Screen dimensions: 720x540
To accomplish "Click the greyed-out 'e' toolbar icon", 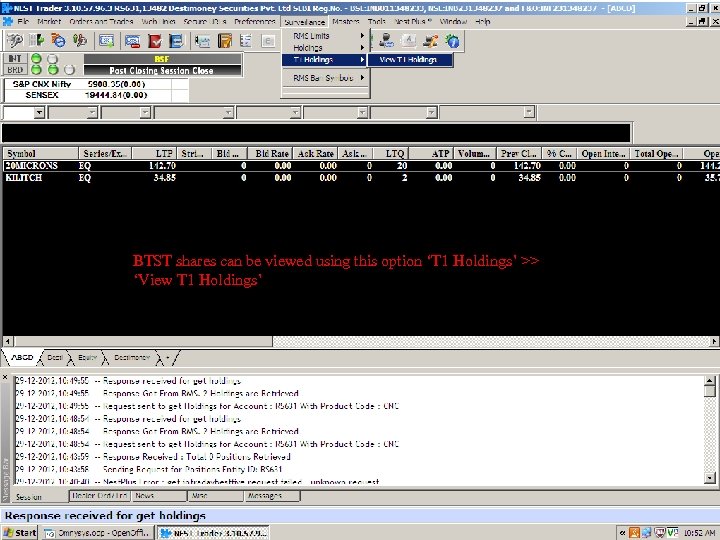I will (268, 41).
